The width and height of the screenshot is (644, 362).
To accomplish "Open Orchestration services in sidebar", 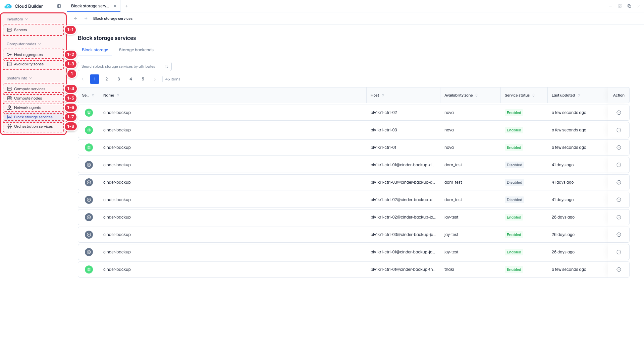I will pyautogui.click(x=33, y=126).
